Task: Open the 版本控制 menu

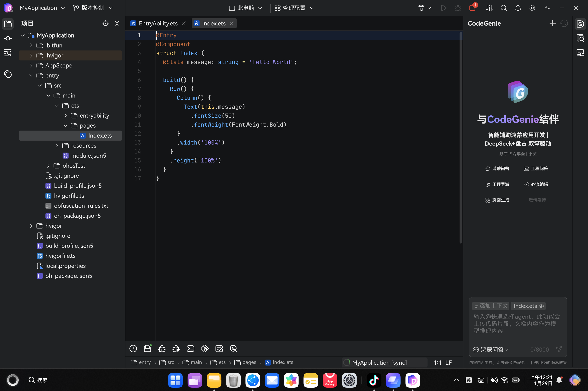Action: coord(93,8)
